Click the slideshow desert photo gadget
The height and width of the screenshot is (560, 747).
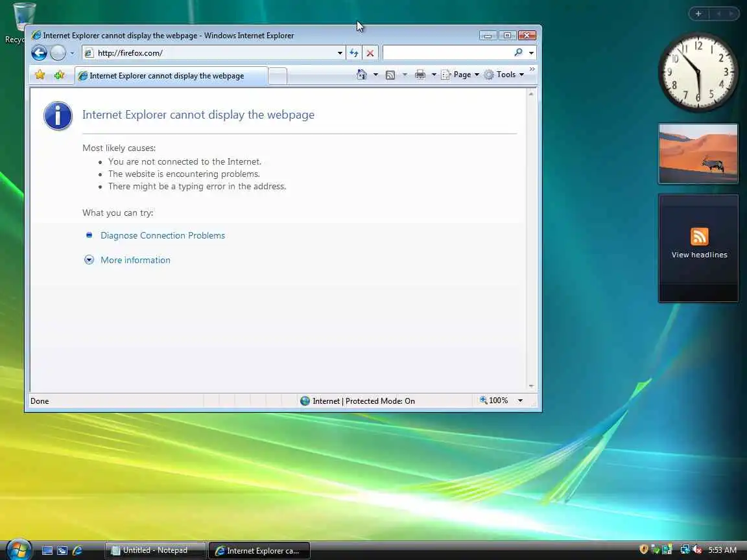(698, 154)
